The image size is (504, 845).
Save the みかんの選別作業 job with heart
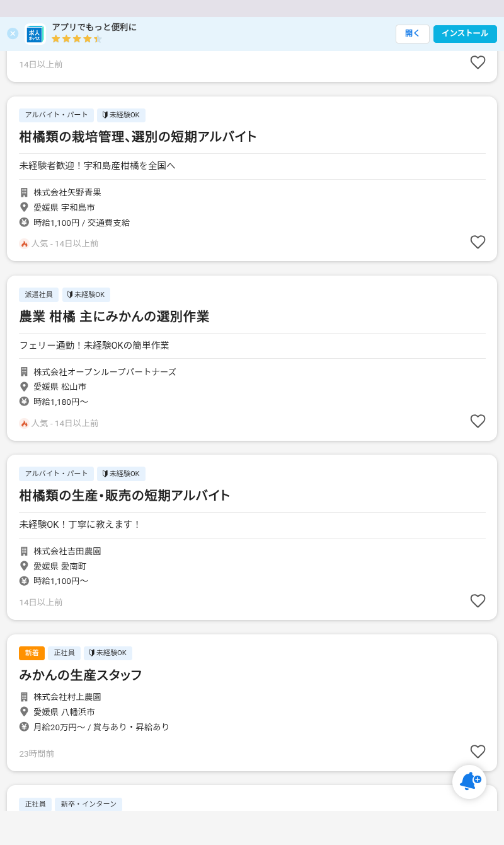point(478,421)
